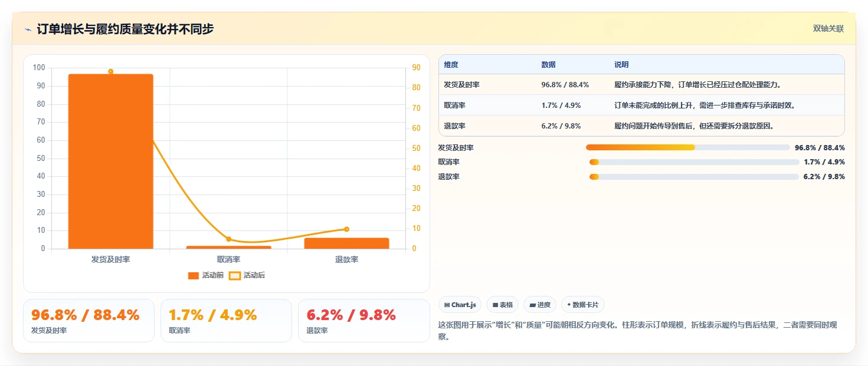This screenshot has height=366, width=868.
Task: Click the 退款率 progress bar
Action: click(694, 177)
